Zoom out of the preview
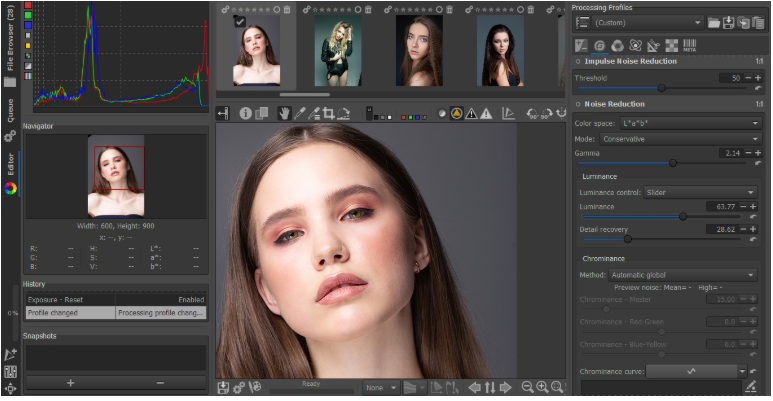 coord(527,387)
